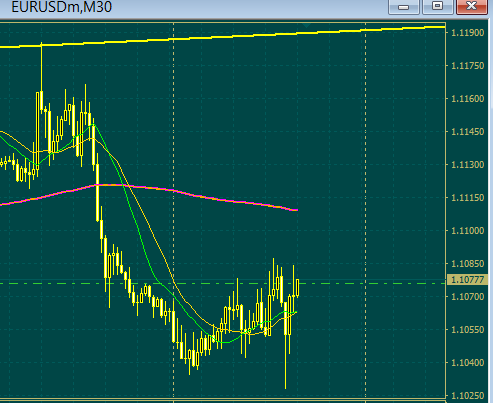This screenshot has height=403, width=493.
Task: Click the 1.11300 price scale label
Action: coord(467,165)
